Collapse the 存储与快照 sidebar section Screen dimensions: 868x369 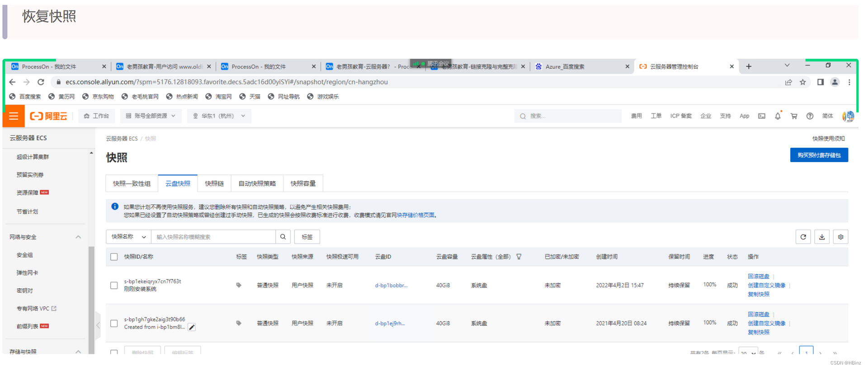click(x=78, y=351)
